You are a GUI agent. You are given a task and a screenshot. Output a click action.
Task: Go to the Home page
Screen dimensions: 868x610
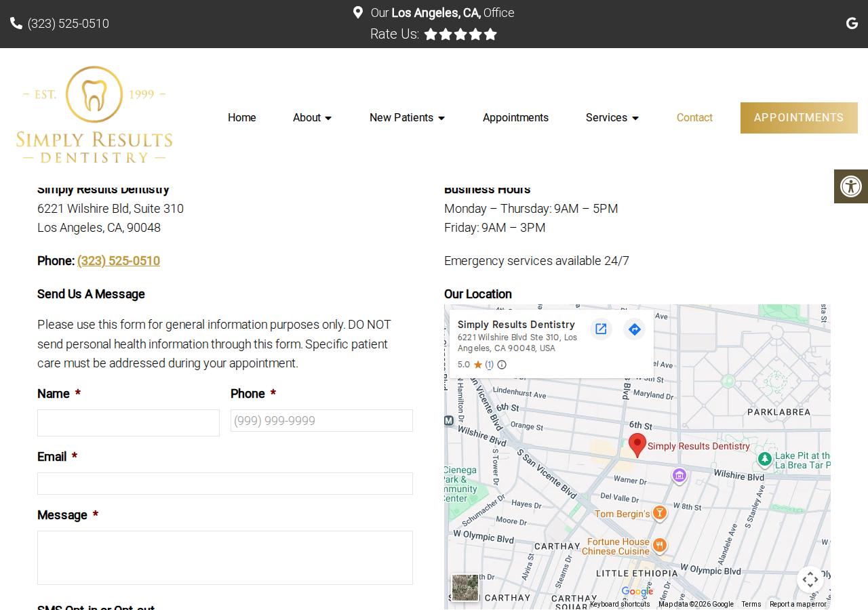[x=242, y=118]
